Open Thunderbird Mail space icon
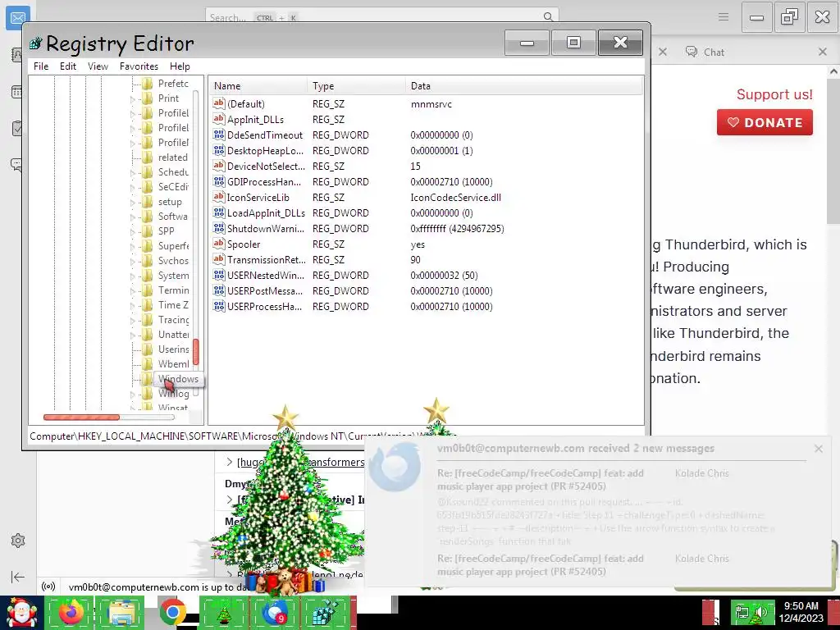The image size is (840, 630). click(x=18, y=18)
